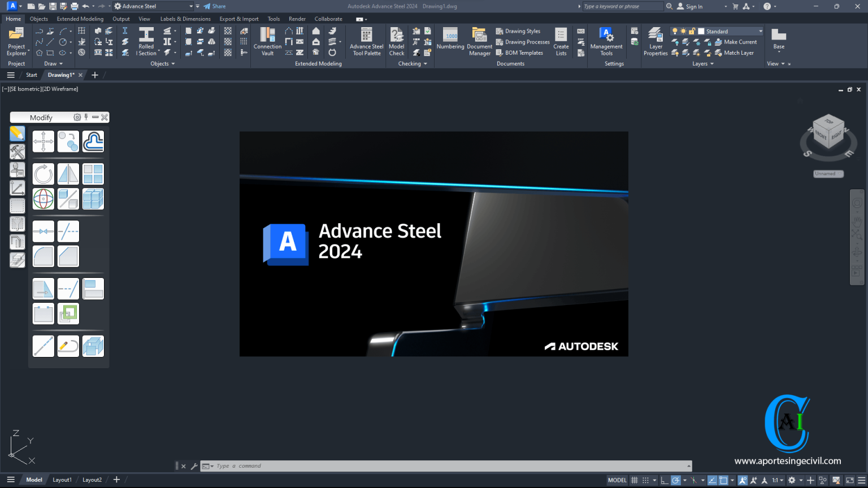
Task: Select the Copy tool in Modify palette
Action: click(68, 141)
